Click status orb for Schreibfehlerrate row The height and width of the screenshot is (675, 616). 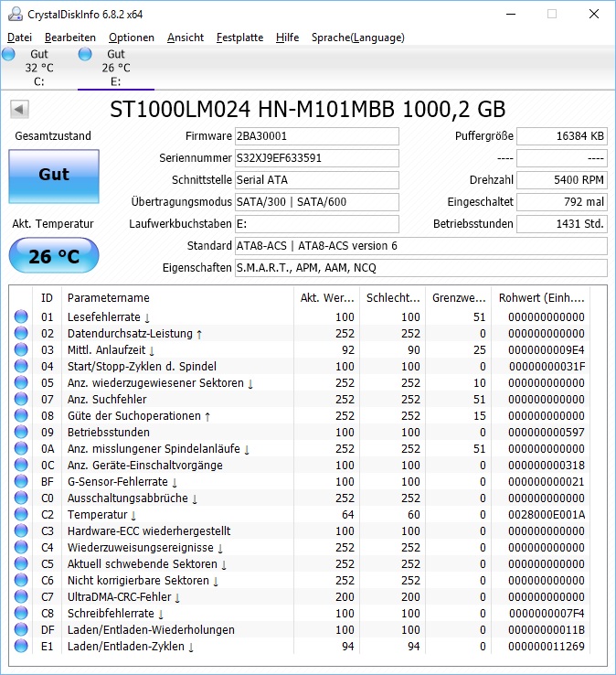coord(21,613)
